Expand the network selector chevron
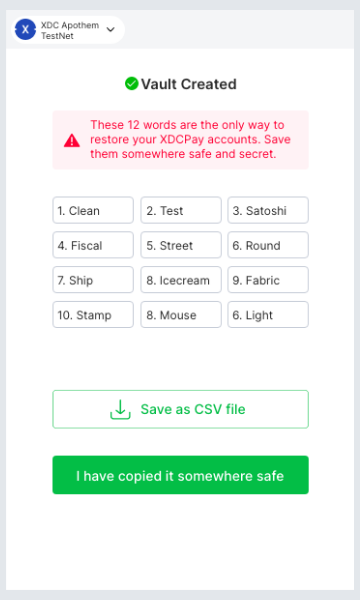 click(x=111, y=29)
